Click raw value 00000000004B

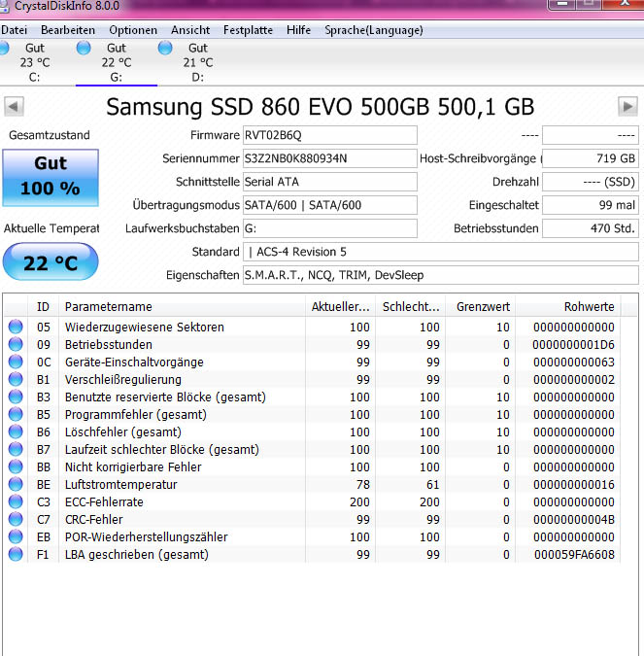coord(574,519)
